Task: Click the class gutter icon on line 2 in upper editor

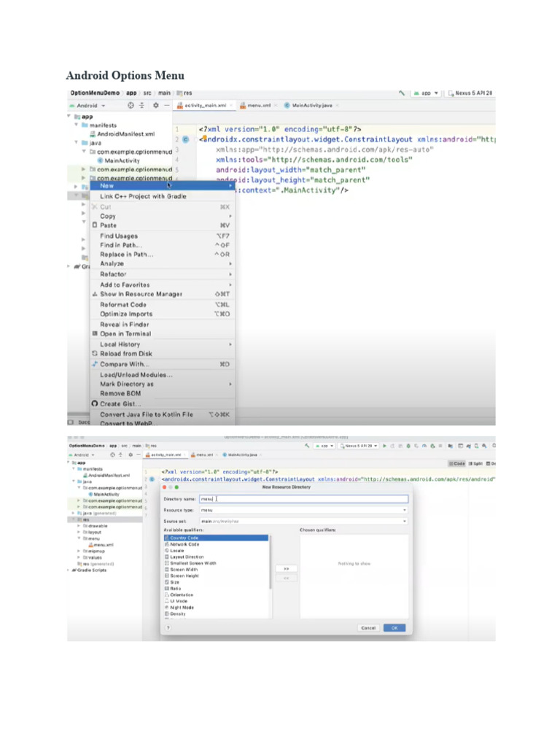Action: (186, 139)
